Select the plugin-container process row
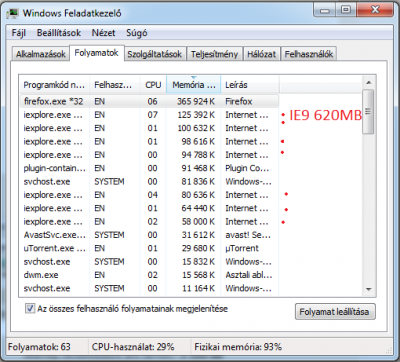 (149, 168)
